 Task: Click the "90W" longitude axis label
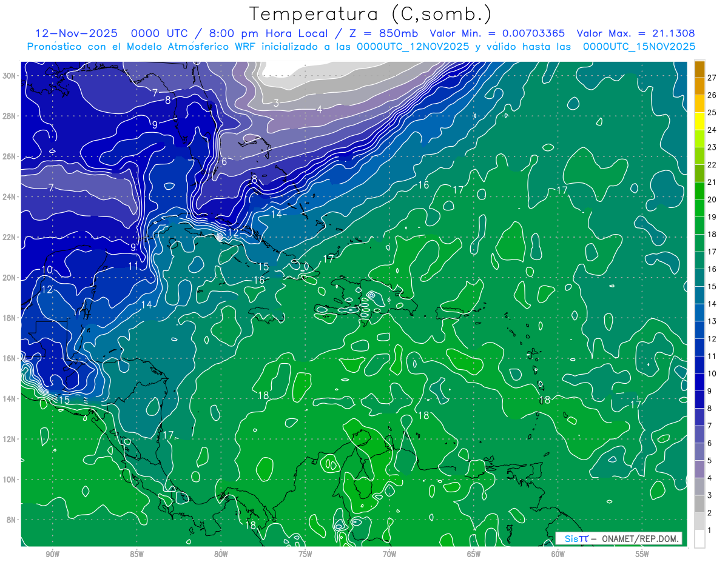click(52, 554)
